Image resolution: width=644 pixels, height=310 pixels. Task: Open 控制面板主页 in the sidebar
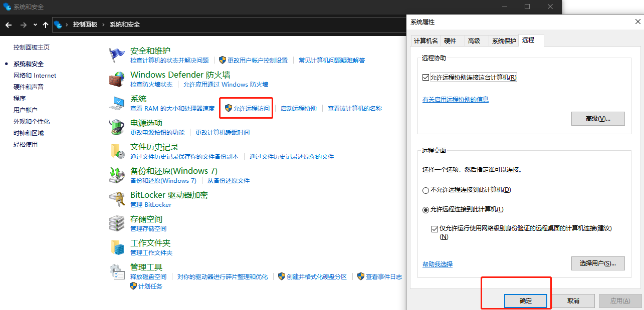pyautogui.click(x=32, y=48)
